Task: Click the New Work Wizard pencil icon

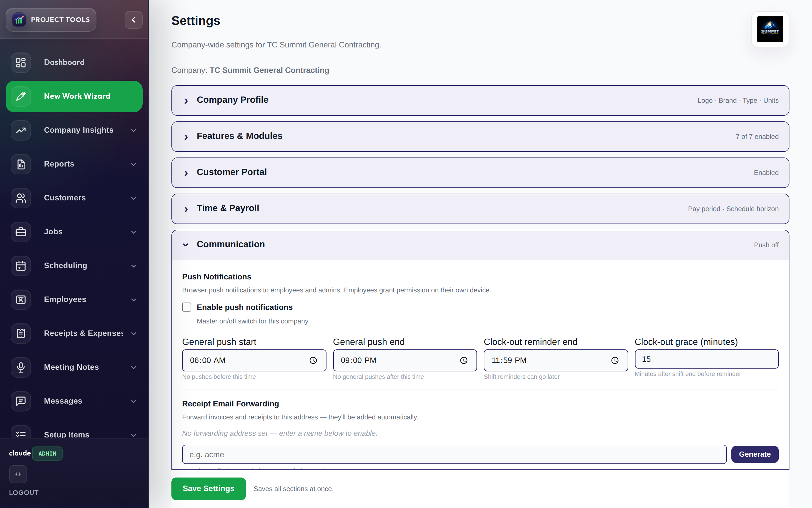Action: click(x=21, y=97)
